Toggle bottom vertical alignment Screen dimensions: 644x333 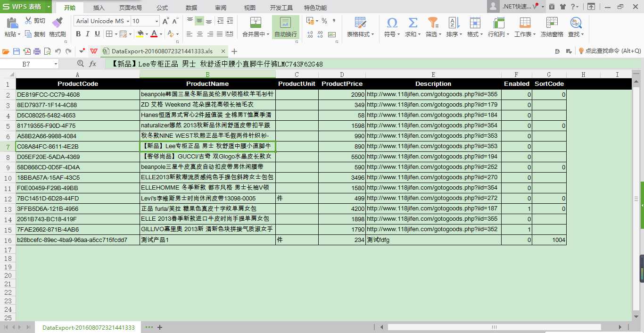[x=209, y=21]
